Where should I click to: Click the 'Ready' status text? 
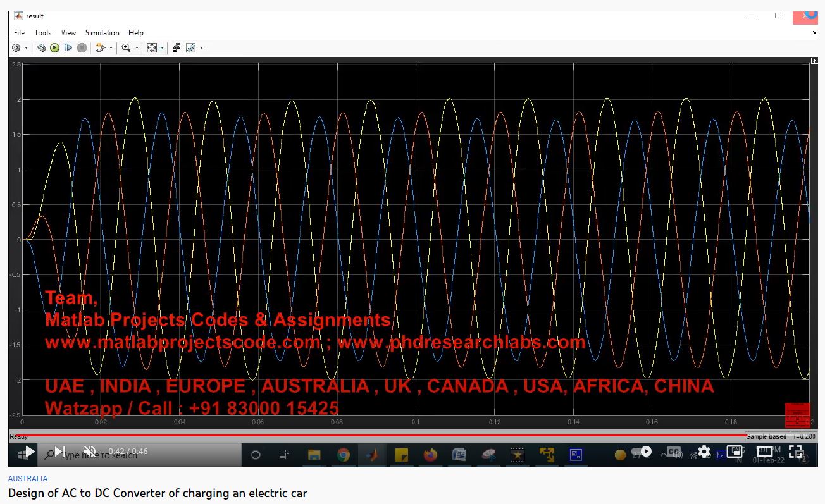click(x=18, y=436)
